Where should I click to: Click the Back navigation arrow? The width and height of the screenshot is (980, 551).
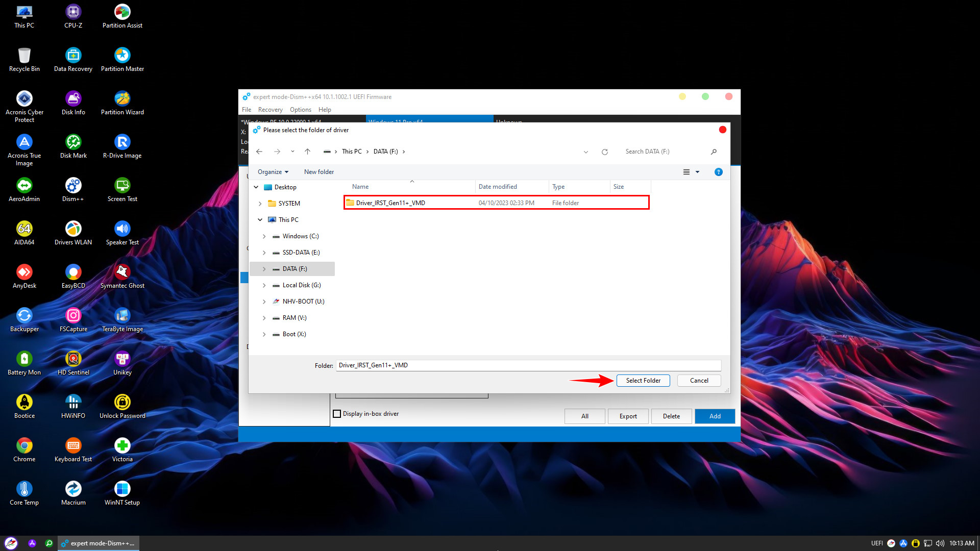[259, 152]
